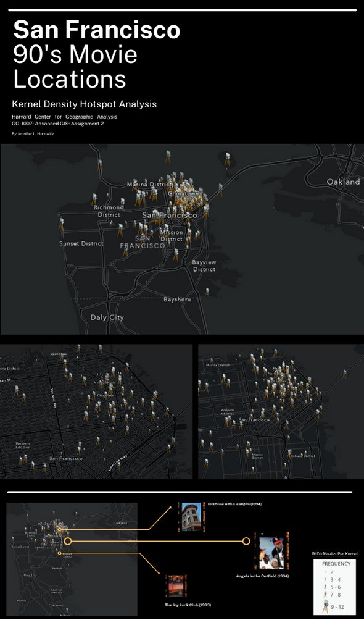Click The Joy Luck Club film thumbnail
364x620 pixels.
[176, 586]
